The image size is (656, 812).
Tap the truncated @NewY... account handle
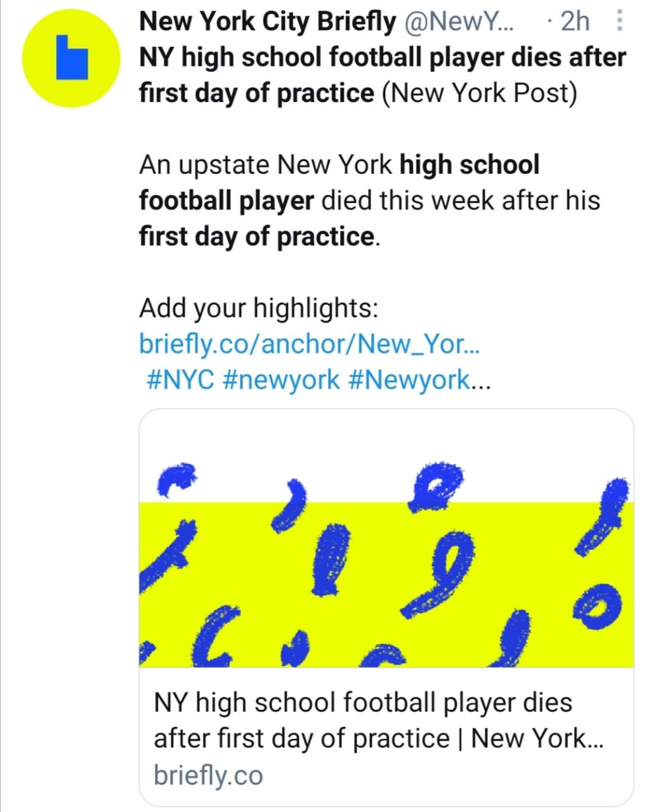click(459, 22)
